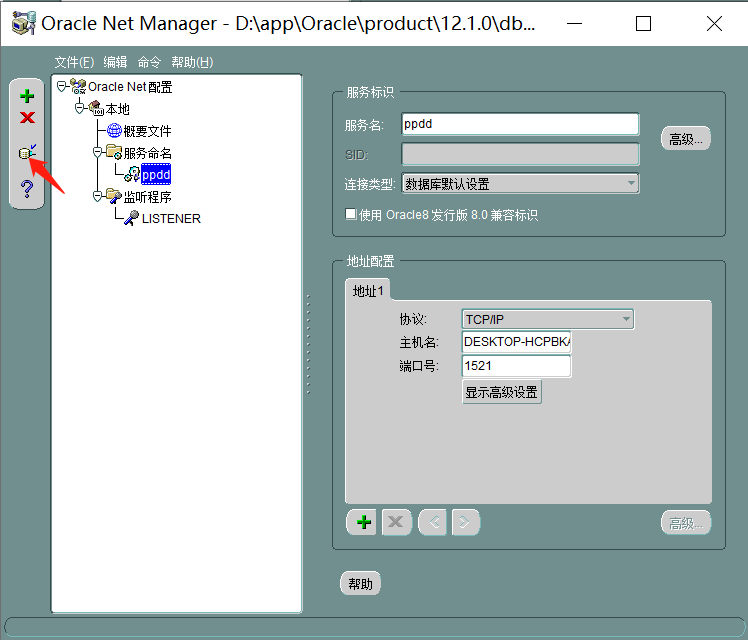Click the 服务名 input field containing ppdd

tap(520, 124)
